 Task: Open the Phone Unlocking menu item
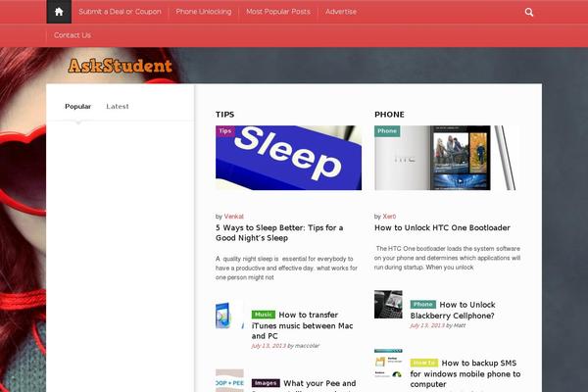204,12
